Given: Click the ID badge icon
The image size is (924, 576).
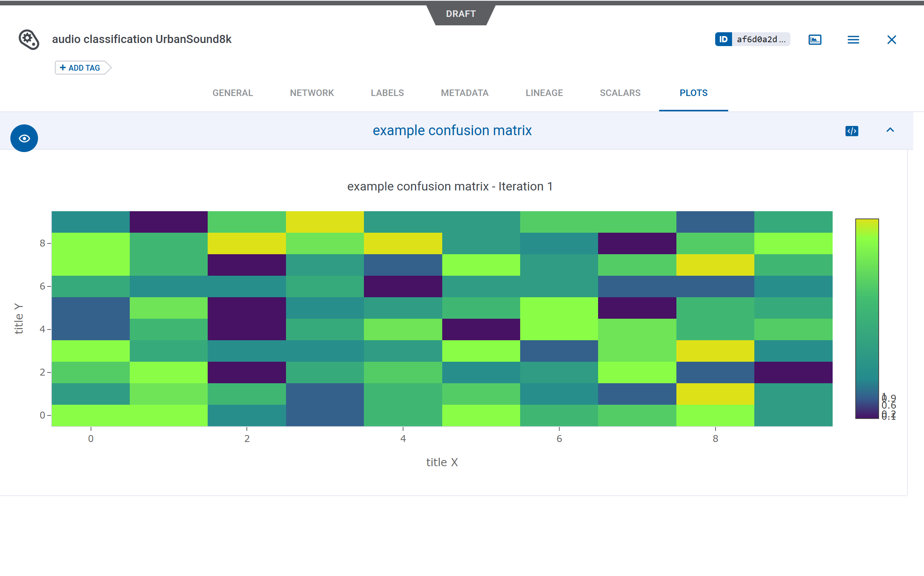Looking at the screenshot, I should [723, 39].
